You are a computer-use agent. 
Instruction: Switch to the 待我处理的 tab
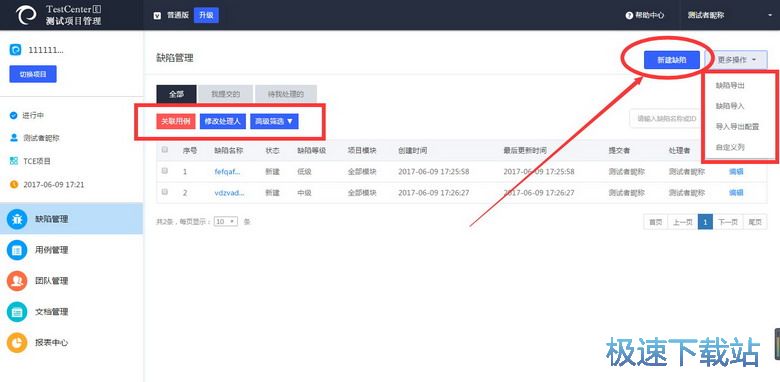click(x=286, y=94)
